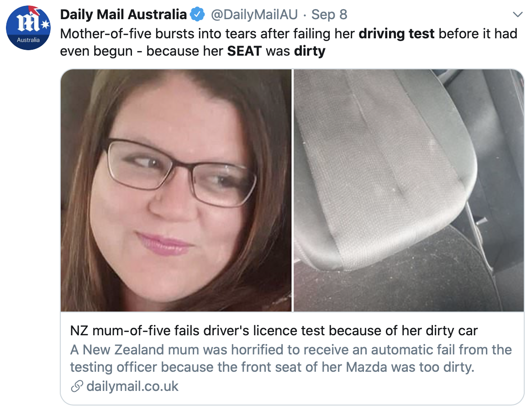Click the tweet text starting 'Mother-of-five bursts'
Image resolution: width=532 pixels, height=411 pixels.
click(289, 42)
